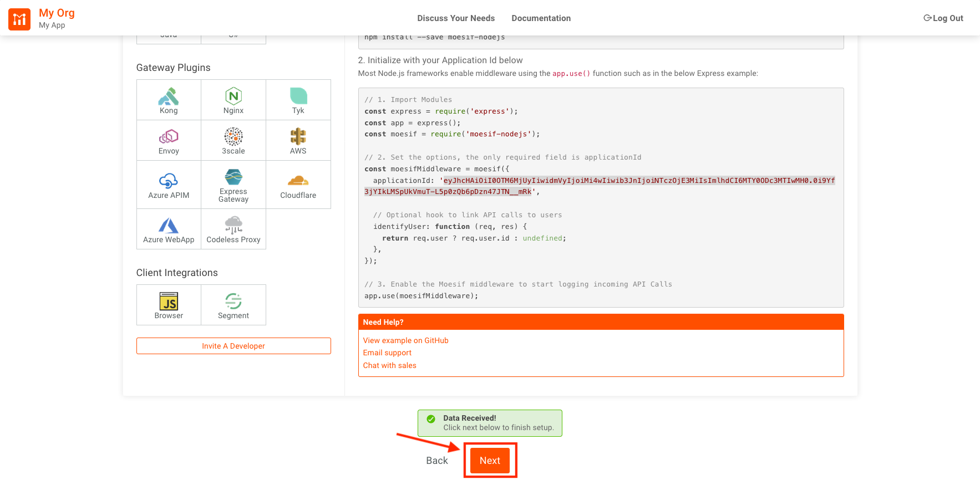Viewport: 980px width, 480px height.
Task: Choose the Browser JS client integration
Action: click(169, 305)
